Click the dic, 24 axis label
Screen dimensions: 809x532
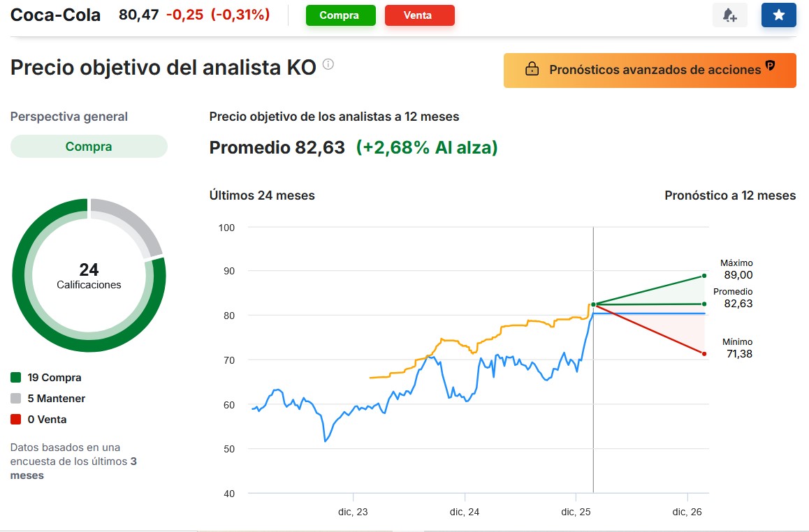tap(465, 512)
